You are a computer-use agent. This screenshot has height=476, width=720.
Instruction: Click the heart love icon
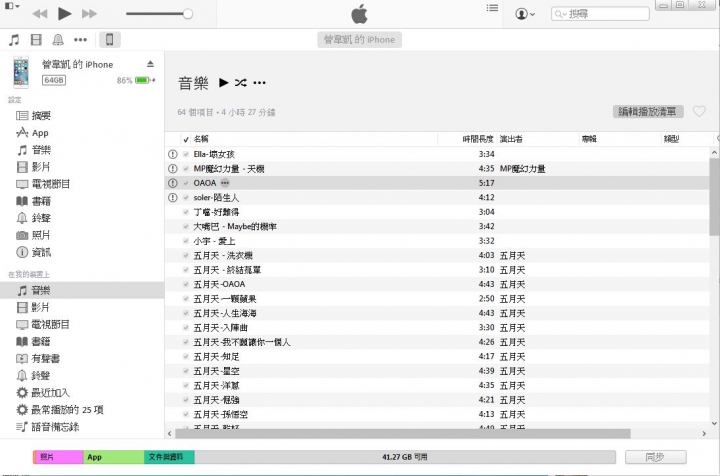coord(699,112)
